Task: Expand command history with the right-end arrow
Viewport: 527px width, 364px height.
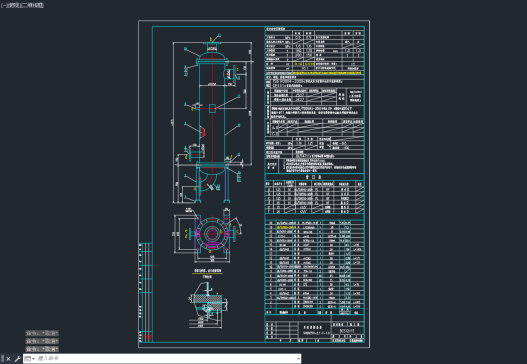Action: (x=298, y=359)
